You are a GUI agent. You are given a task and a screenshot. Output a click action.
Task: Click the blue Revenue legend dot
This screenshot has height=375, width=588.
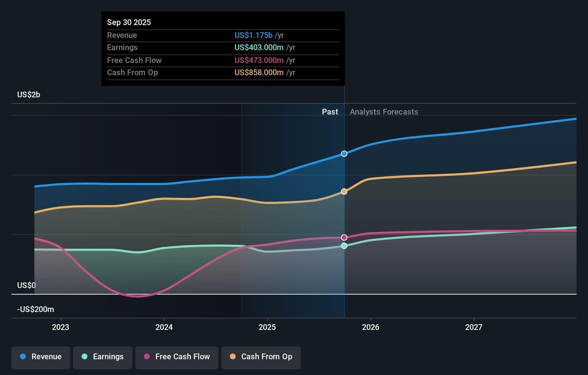tap(23, 357)
